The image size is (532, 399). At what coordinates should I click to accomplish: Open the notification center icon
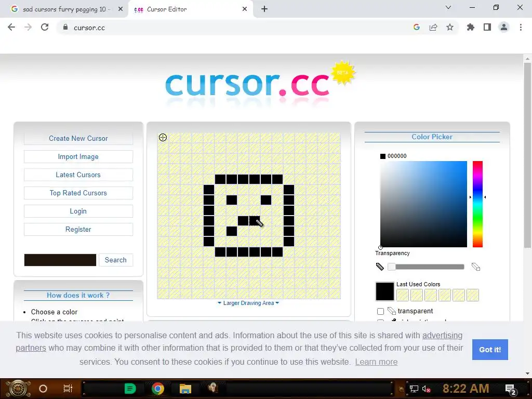pyautogui.click(x=511, y=390)
